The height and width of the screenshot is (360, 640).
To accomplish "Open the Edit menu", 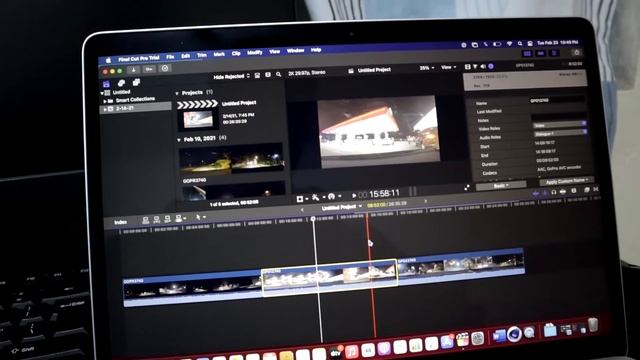I will (x=186, y=56).
